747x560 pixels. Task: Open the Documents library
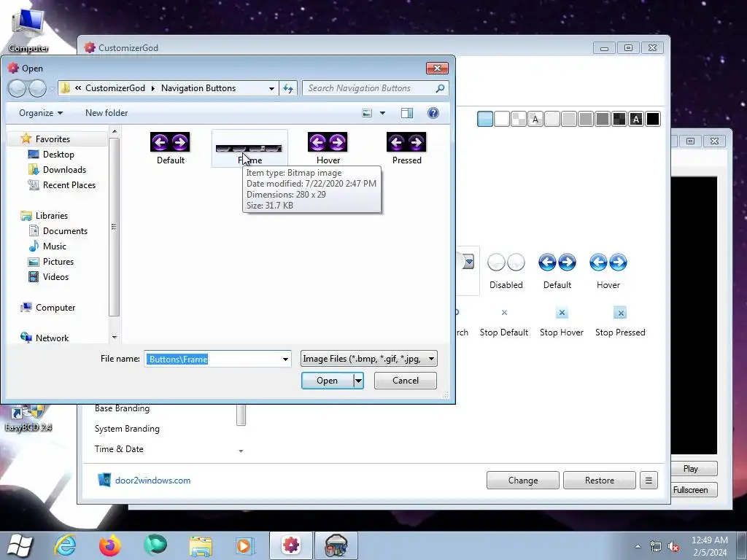tap(65, 231)
